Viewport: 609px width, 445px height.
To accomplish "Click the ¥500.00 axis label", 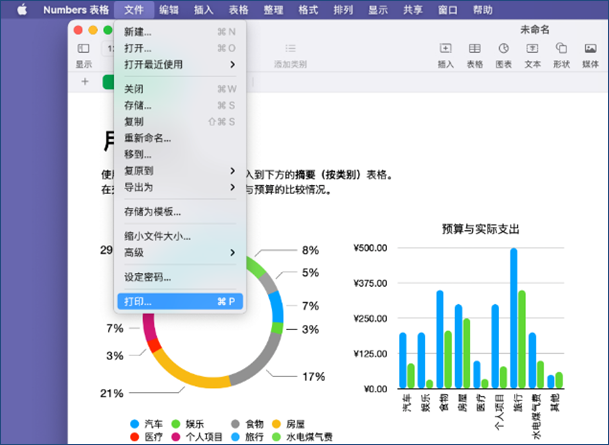I will [370, 248].
